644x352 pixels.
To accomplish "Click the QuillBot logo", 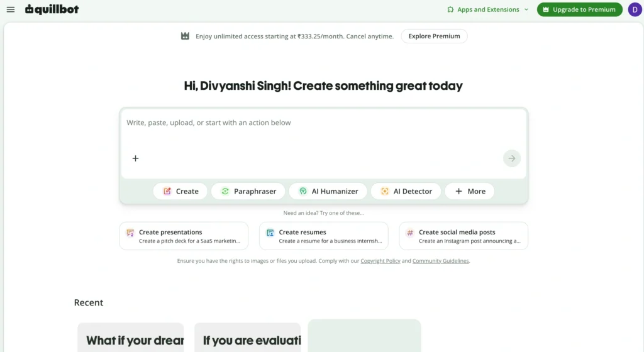I will pyautogui.click(x=52, y=9).
